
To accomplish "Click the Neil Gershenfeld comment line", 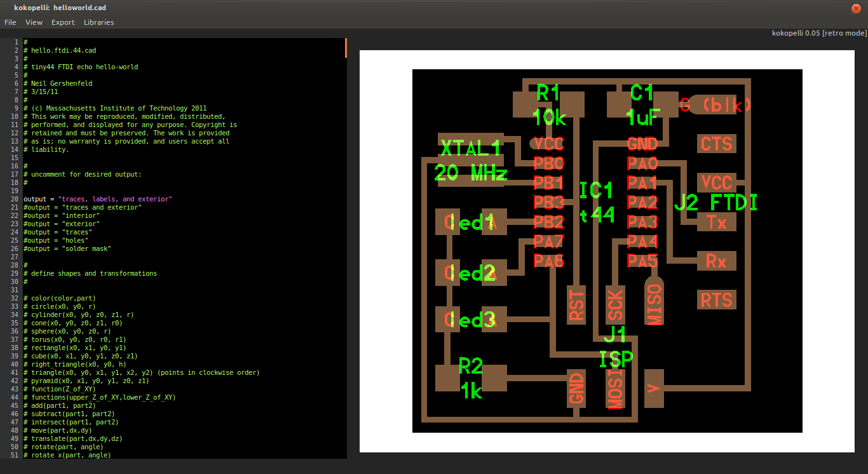I will 58,83.
